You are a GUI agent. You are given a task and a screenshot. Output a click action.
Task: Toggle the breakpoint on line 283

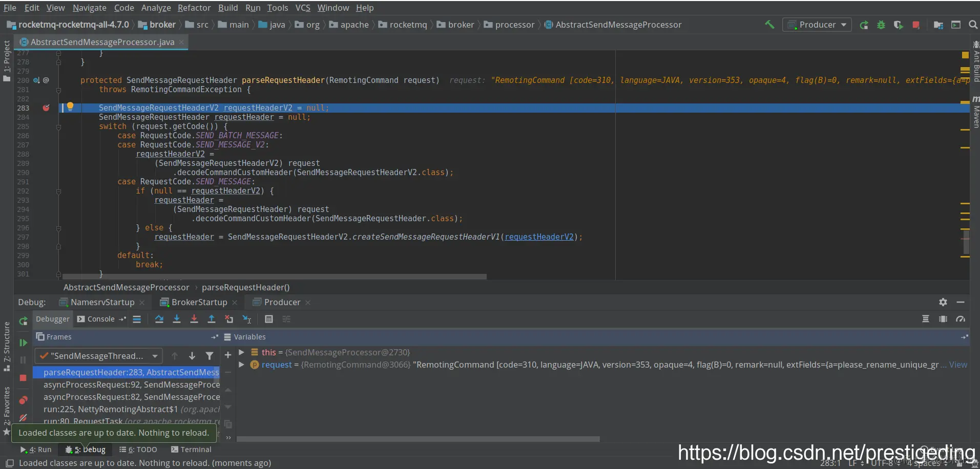coord(46,108)
